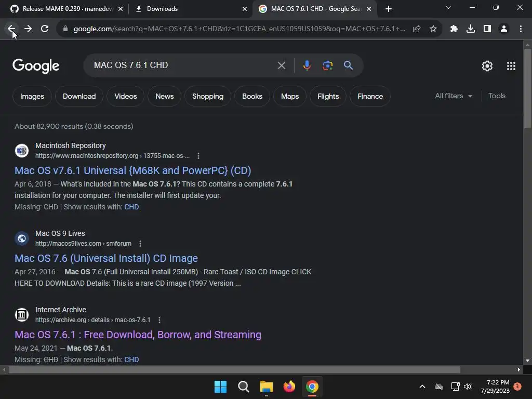Click the Macintosh Repository site favicon
The width and height of the screenshot is (532, 399).
[22, 151]
